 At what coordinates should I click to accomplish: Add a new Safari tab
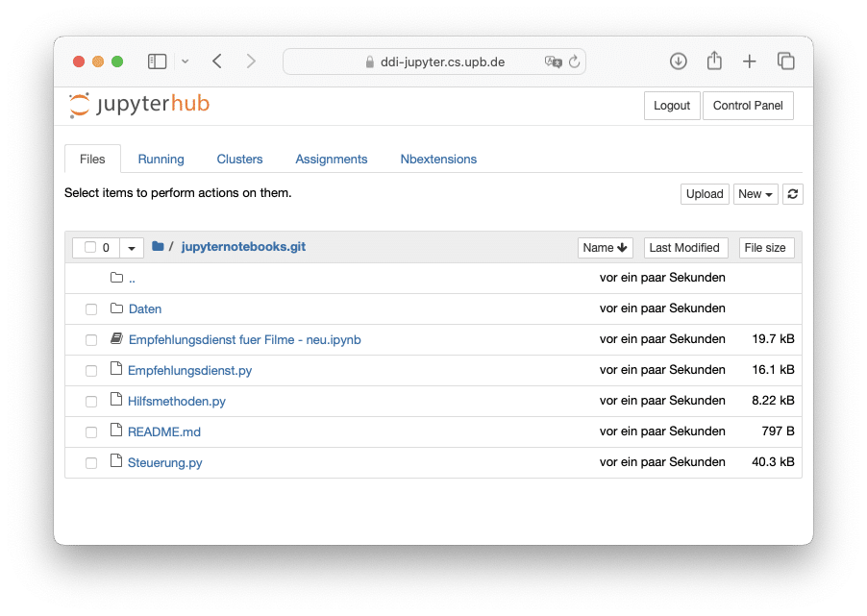tap(749, 62)
